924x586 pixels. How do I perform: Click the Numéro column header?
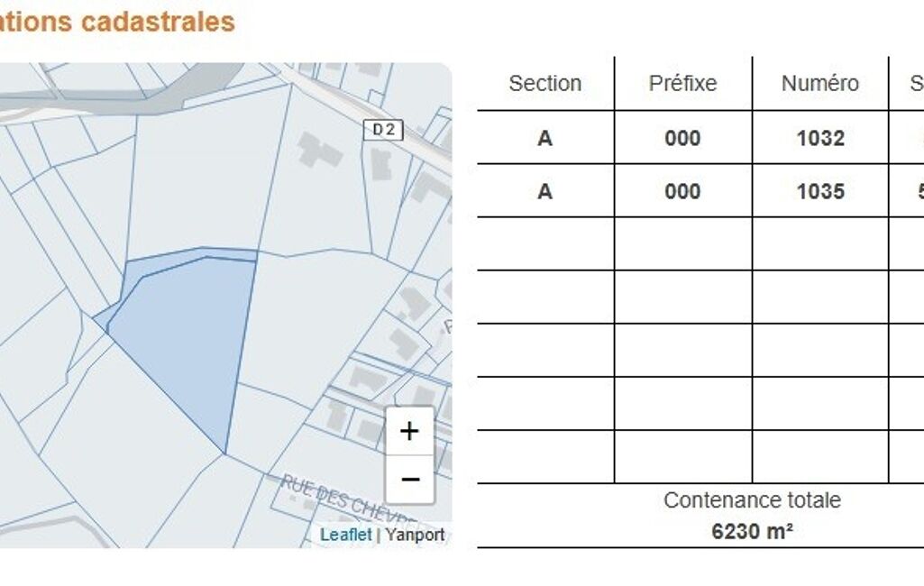tap(819, 84)
